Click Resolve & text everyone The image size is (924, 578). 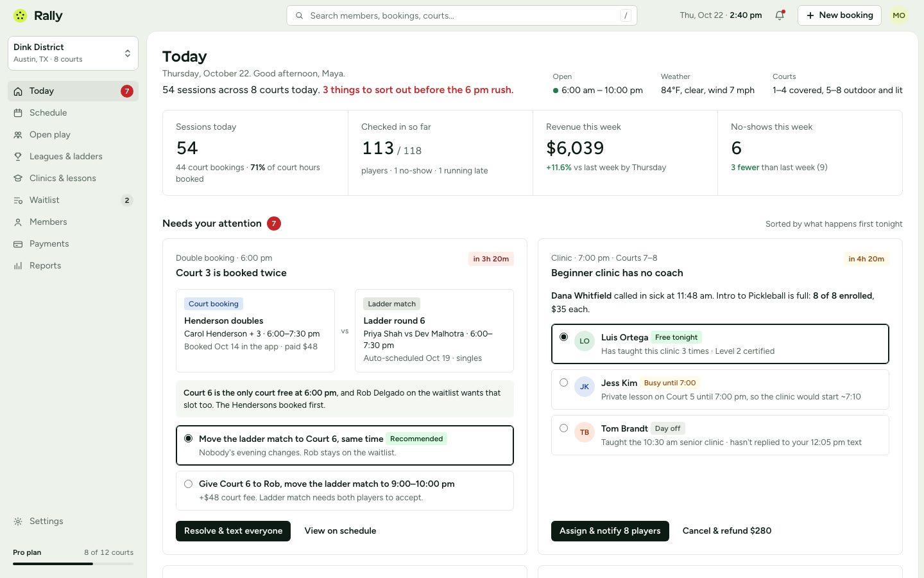pyautogui.click(x=233, y=531)
